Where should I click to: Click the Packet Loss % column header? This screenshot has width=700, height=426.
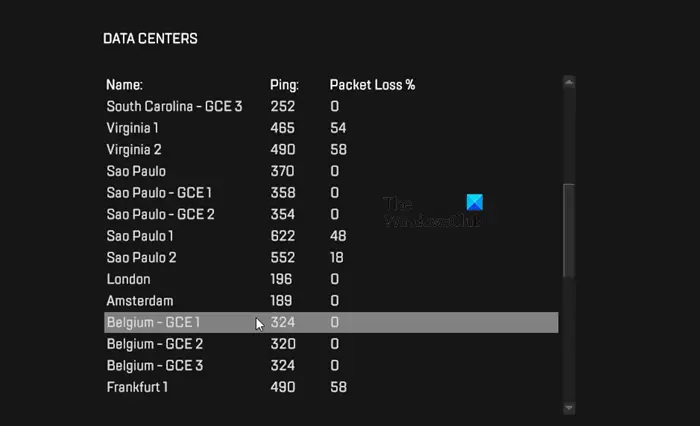coord(372,85)
